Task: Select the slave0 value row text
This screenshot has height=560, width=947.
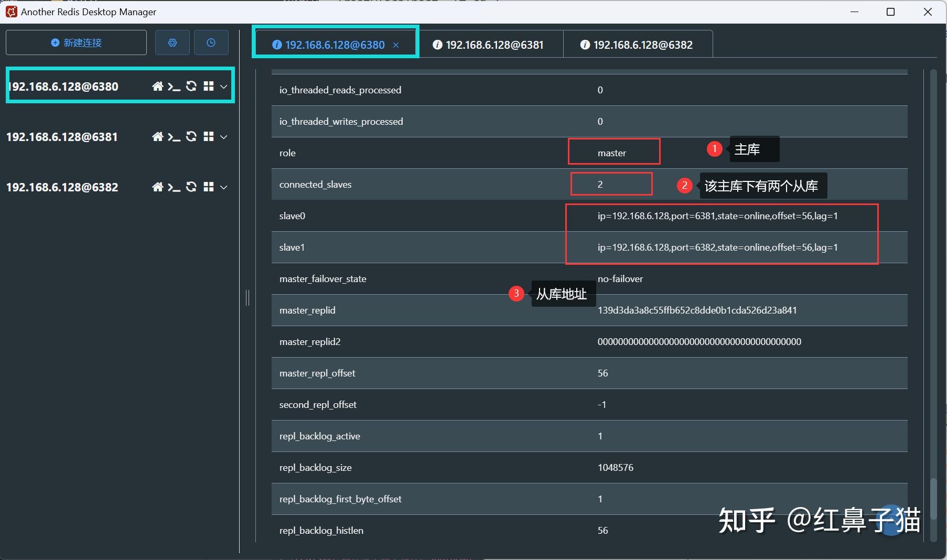Action: pyautogui.click(x=717, y=216)
